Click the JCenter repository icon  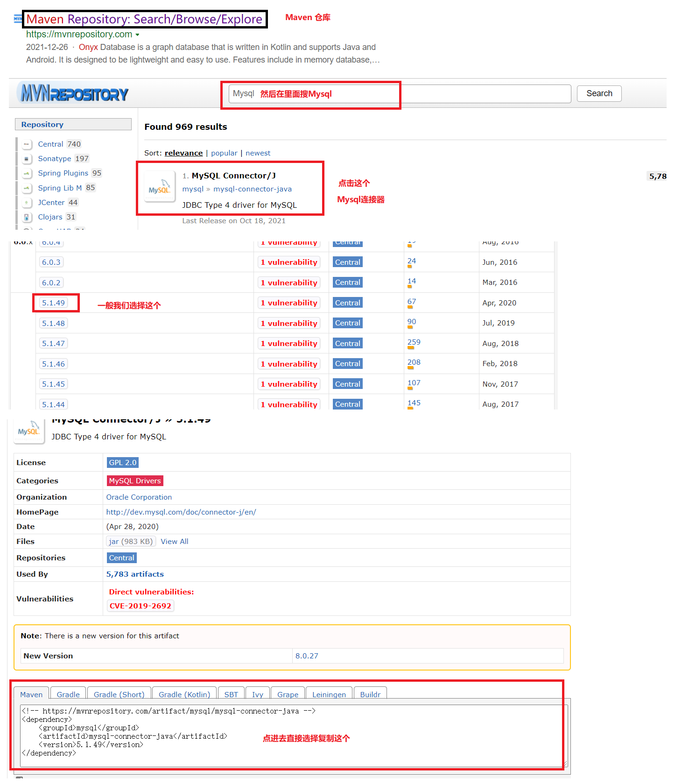tap(27, 203)
